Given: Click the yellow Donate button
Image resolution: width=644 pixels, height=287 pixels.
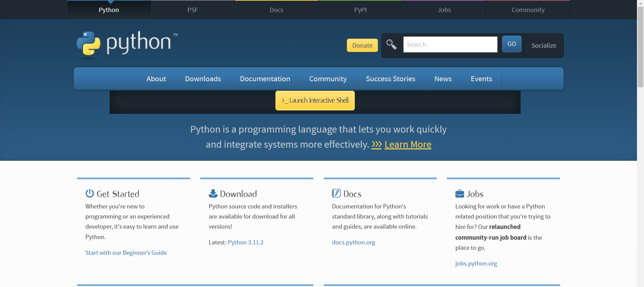Looking at the screenshot, I should tap(362, 45).
